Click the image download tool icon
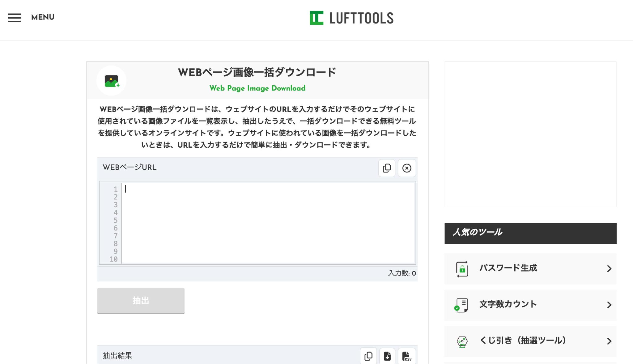The height and width of the screenshot is (364, 633). tap(112, 81)
